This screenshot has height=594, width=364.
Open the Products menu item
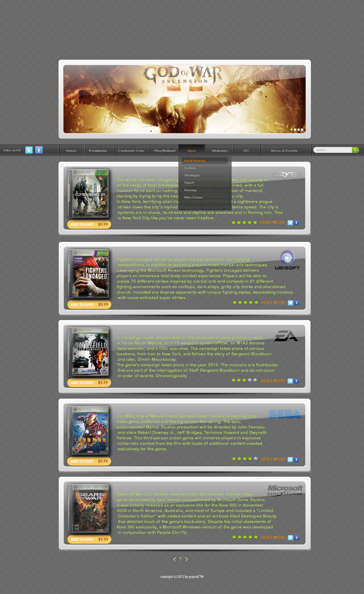[x=98, y=151]
